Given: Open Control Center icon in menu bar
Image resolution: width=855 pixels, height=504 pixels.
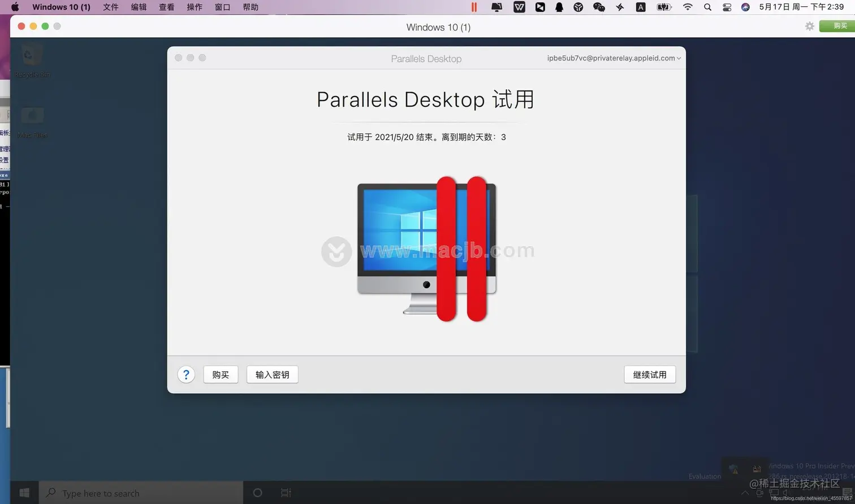Looking at the screenshot, I should point(727,7).
